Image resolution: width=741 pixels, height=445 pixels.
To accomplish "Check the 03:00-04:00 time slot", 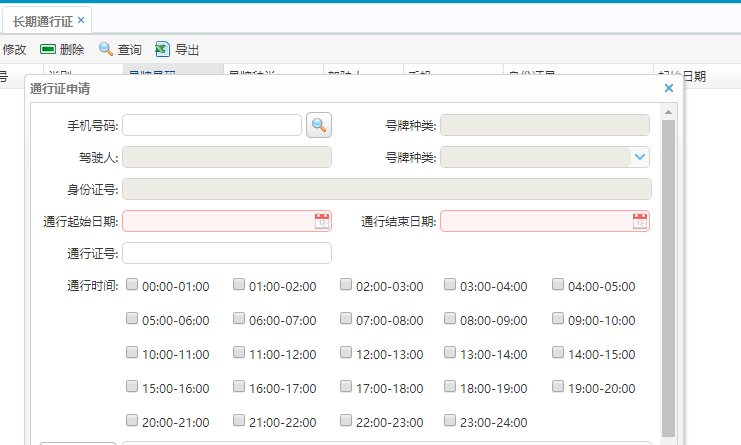I will 450,284.
